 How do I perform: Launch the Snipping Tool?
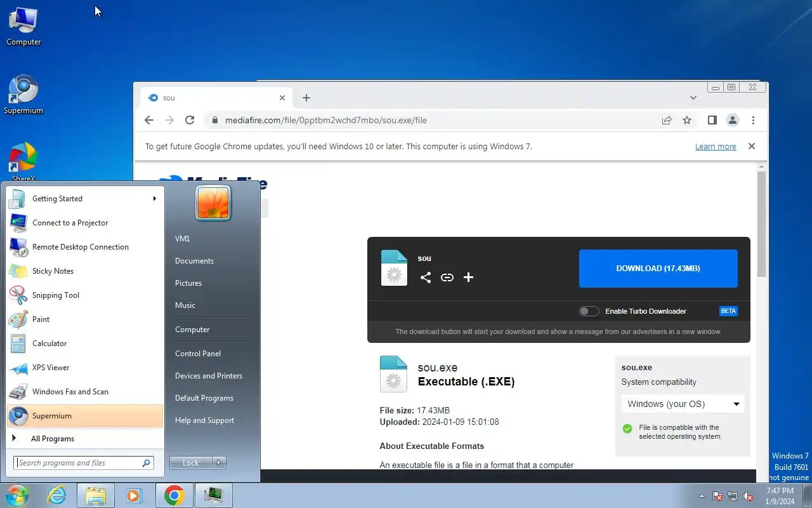click(85, 295)
